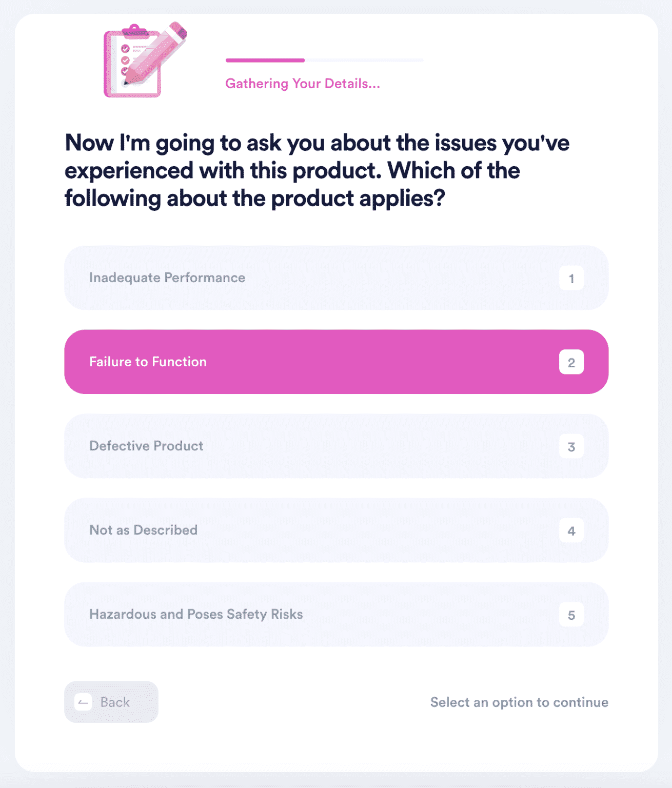Click the number 4 shortcut badge
The height and width of the screenshot is (788, 672).
click(571, 530)
